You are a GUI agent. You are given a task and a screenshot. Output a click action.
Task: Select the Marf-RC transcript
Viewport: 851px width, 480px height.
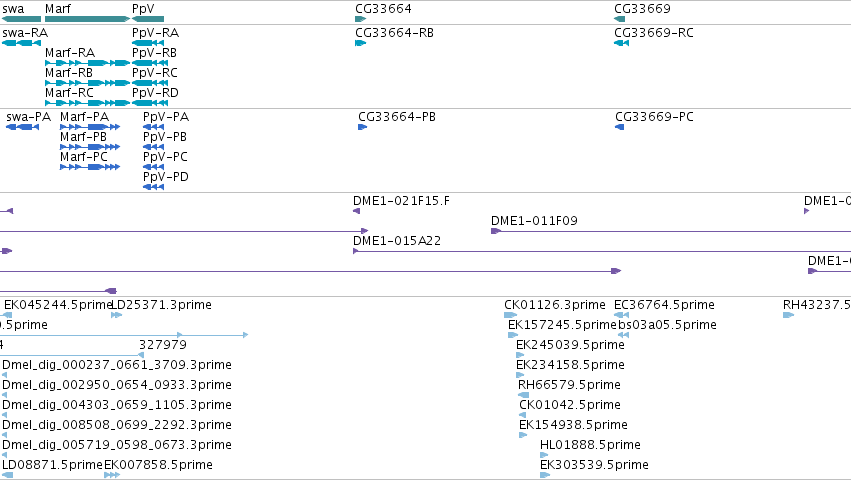87,103
